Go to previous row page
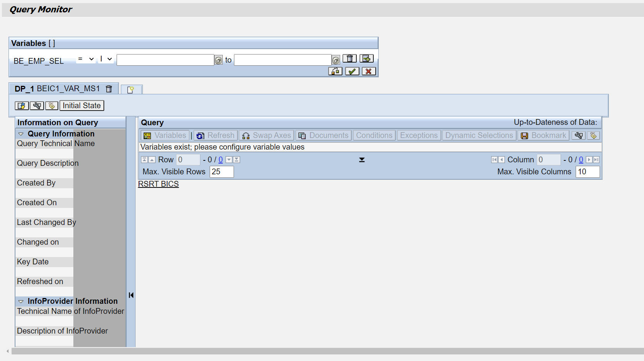 pos(152,160)
